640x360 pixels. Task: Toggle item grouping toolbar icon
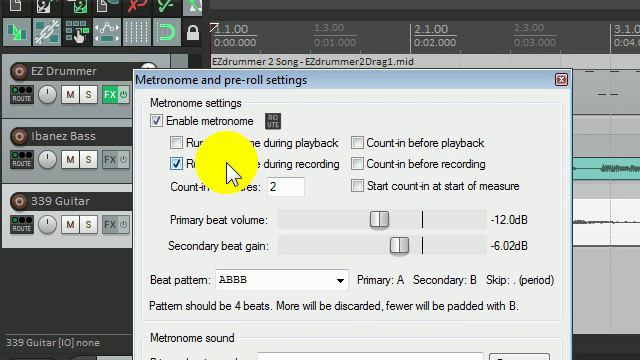pyautogui.click(x=47, y=32)
